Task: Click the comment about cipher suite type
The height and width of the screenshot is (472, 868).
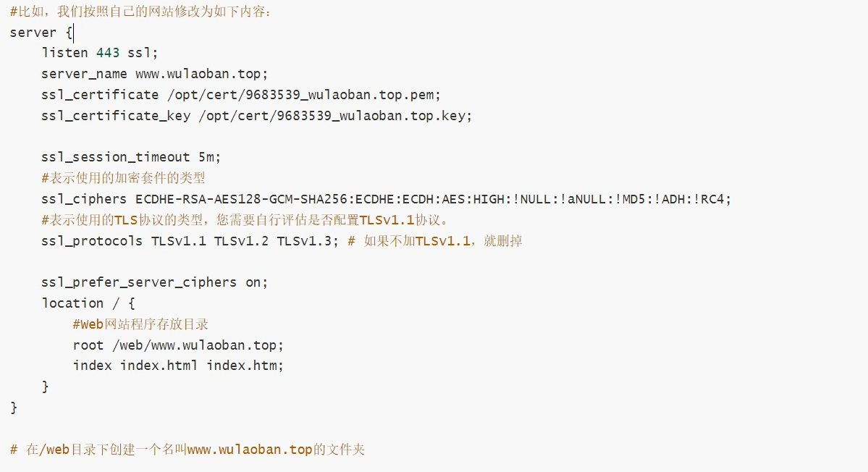Action: pos(123,178)
